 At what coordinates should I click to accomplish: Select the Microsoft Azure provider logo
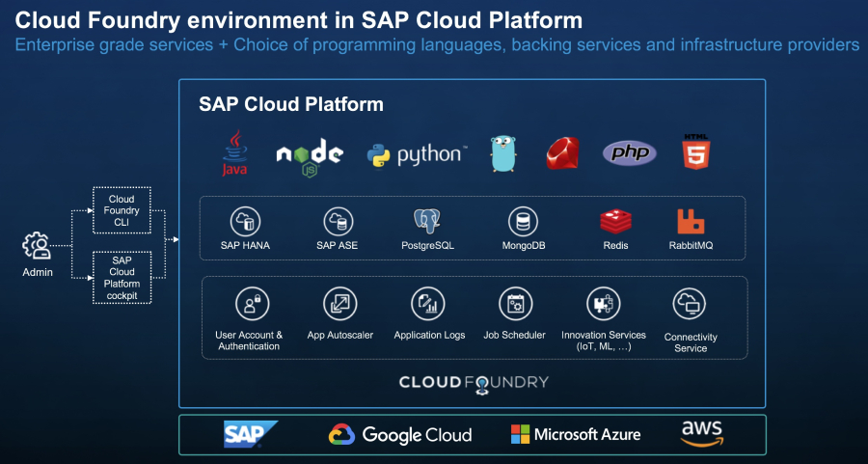coord(575,434)
